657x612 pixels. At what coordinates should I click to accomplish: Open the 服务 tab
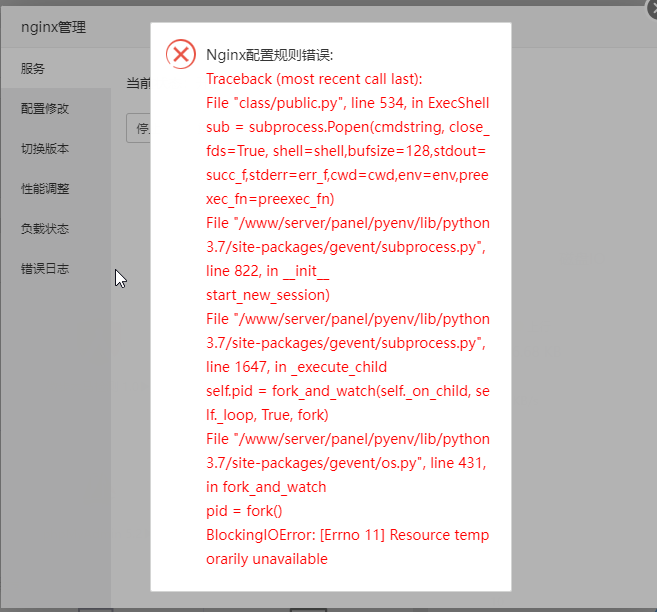[56, 68]
